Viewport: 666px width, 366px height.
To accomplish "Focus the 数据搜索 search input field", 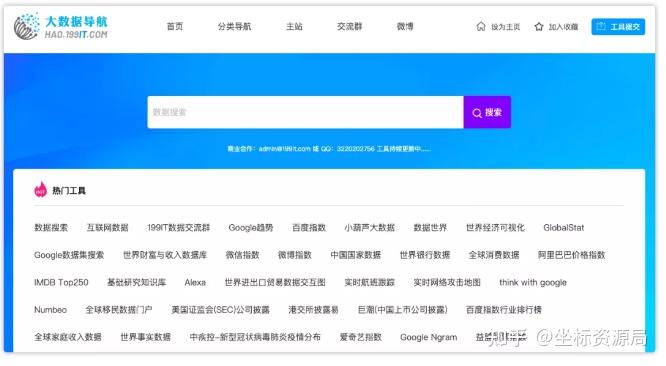I will (305, 112).
